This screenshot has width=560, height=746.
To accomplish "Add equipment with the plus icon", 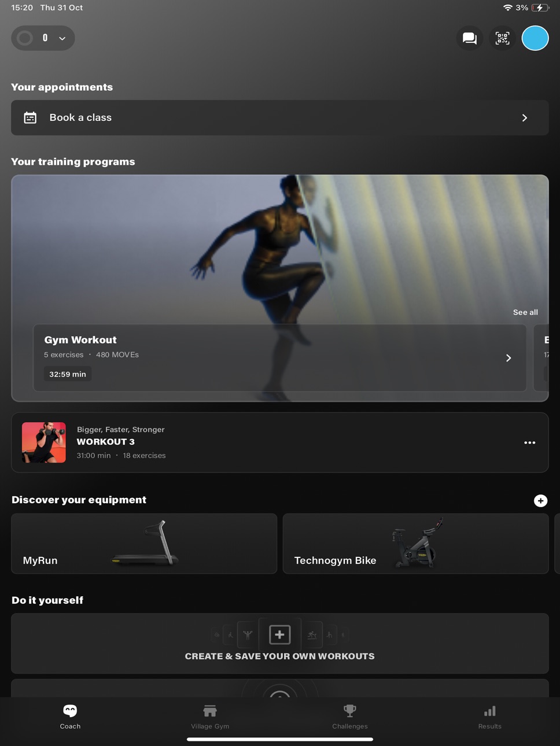I will [540, 501].
